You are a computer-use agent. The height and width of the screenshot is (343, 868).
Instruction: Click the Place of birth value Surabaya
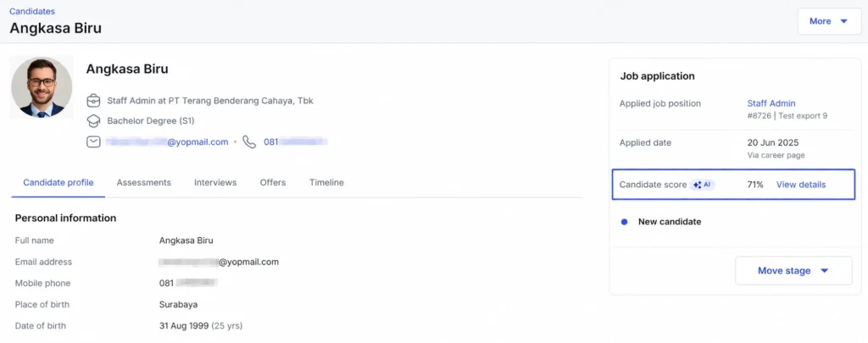178,305
